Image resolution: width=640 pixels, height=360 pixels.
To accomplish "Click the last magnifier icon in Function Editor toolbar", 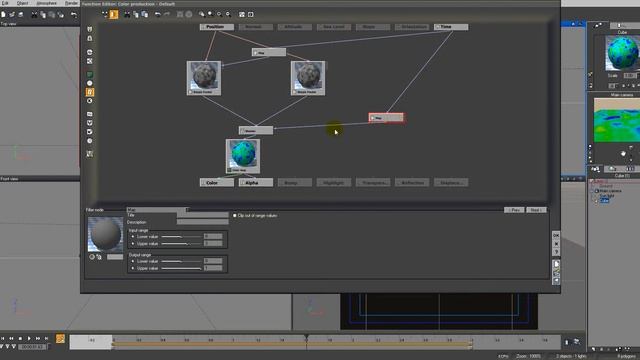I will [228, 14].
